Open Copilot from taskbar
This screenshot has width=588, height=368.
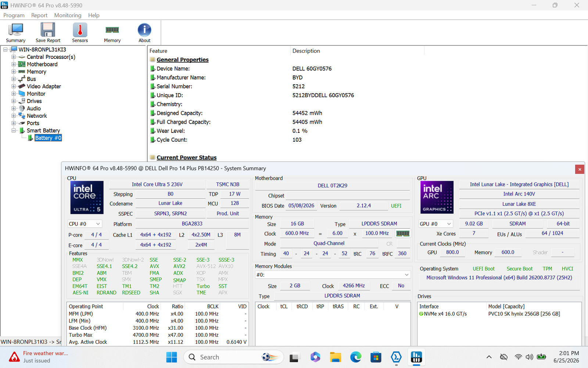[315, 357]
